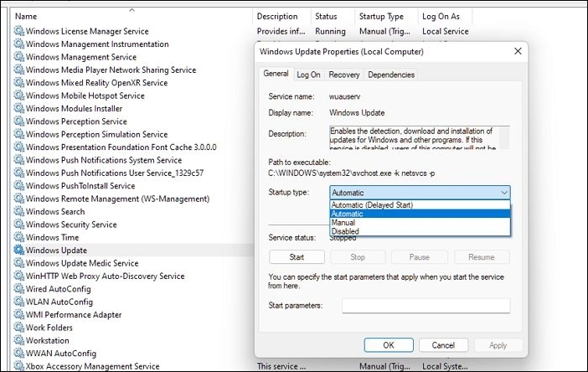Open the Startup type dropdown
588x372 pixels.
click(x=420, y=193)
